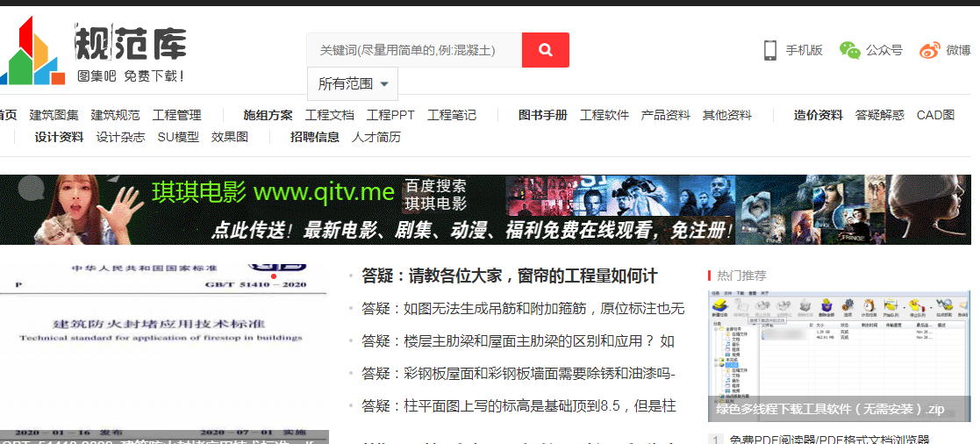The image size is (980, 444).
Task: Click the 绿色多线程下载工具软件 .zip caption
Action: tap(830, 410)
